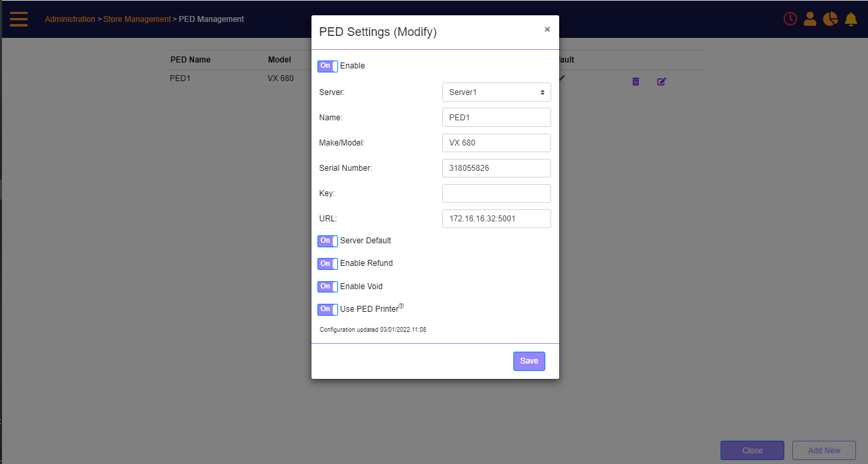Viewport: 868px width, 464px height.
Task: Click the PED1 cell in the table
Action: coord(181,78)
